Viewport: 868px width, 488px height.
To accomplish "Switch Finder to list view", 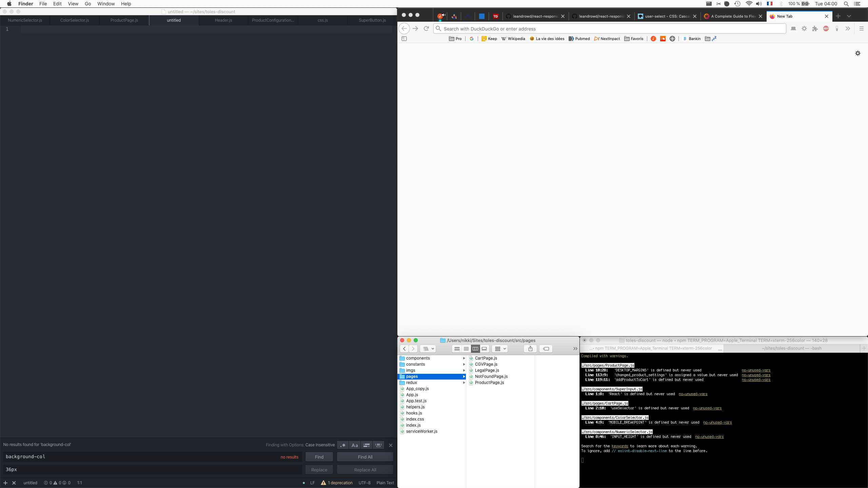I will click(x=466, y=348).
